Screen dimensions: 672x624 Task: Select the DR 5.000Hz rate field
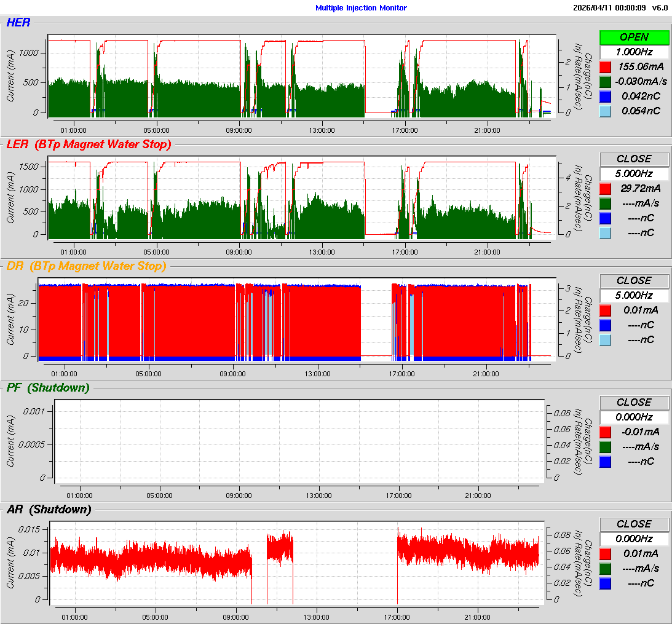(x=634, y=295)
